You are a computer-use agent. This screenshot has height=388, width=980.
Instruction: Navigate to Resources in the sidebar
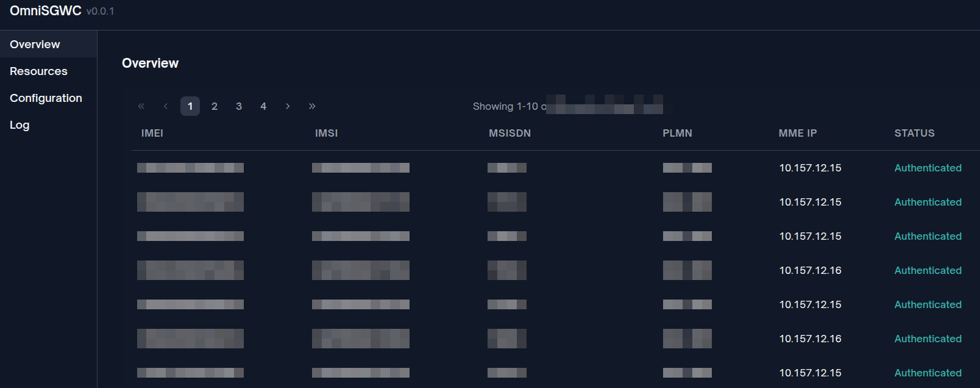pos(38,71)
